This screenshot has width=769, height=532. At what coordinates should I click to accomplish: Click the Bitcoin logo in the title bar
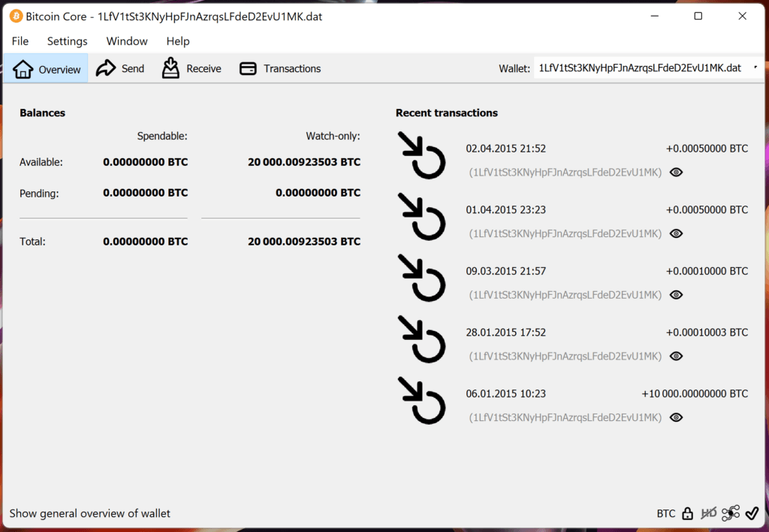click(17, 16)
